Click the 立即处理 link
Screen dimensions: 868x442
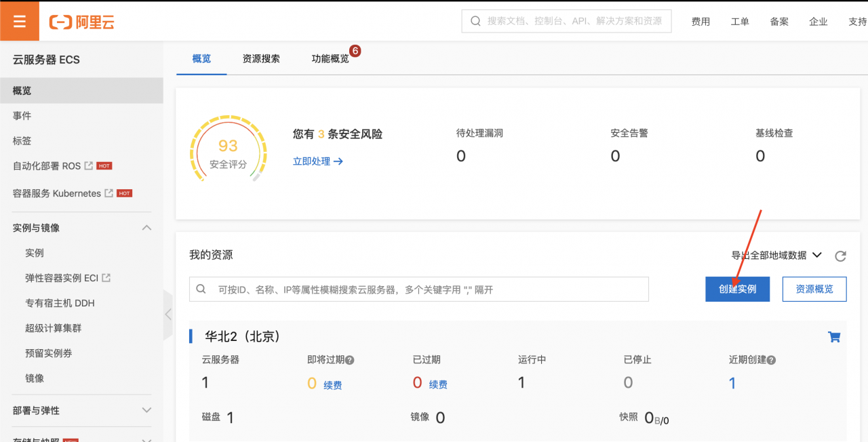(x=313, y=161)
